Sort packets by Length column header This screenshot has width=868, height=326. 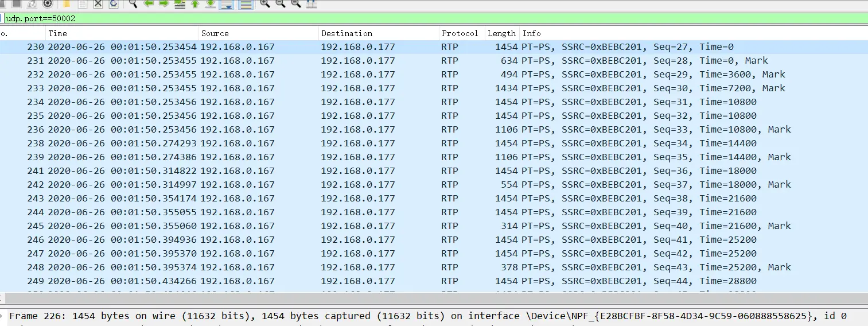[501, 33]
